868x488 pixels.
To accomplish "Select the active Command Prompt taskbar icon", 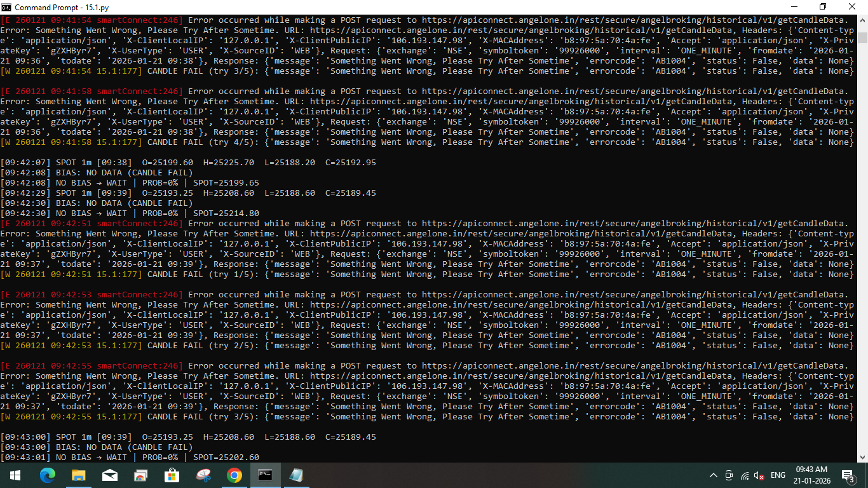I will [265, 475].
